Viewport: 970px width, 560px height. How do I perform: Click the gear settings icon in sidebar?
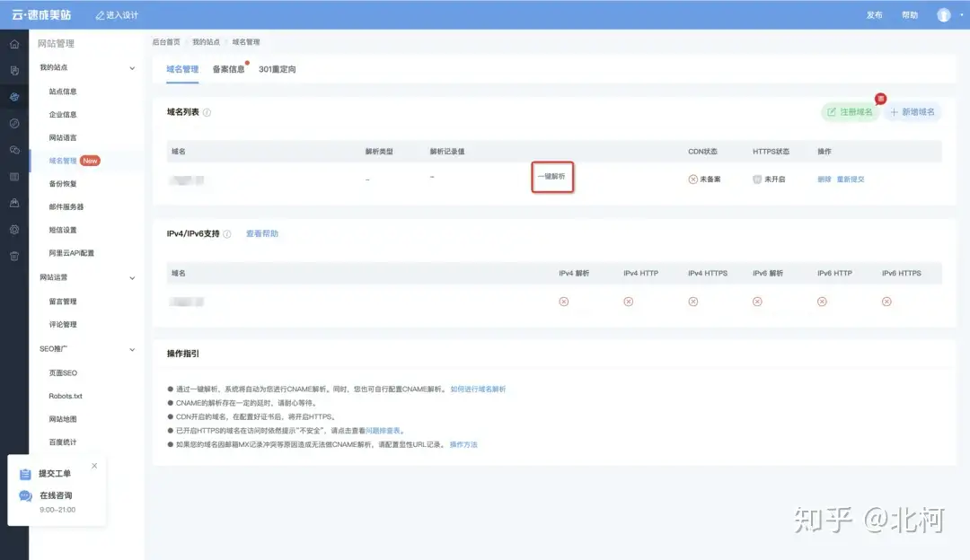point(14,230)
